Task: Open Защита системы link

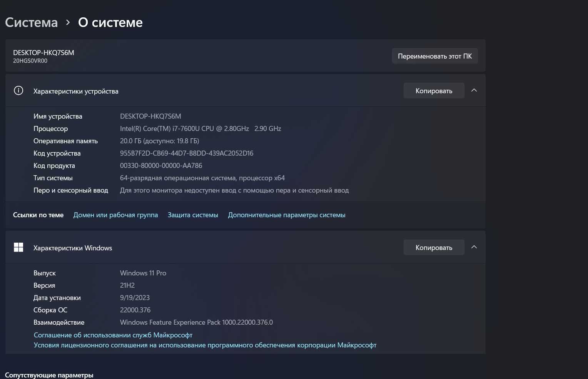Action: [x=193, y=215]
